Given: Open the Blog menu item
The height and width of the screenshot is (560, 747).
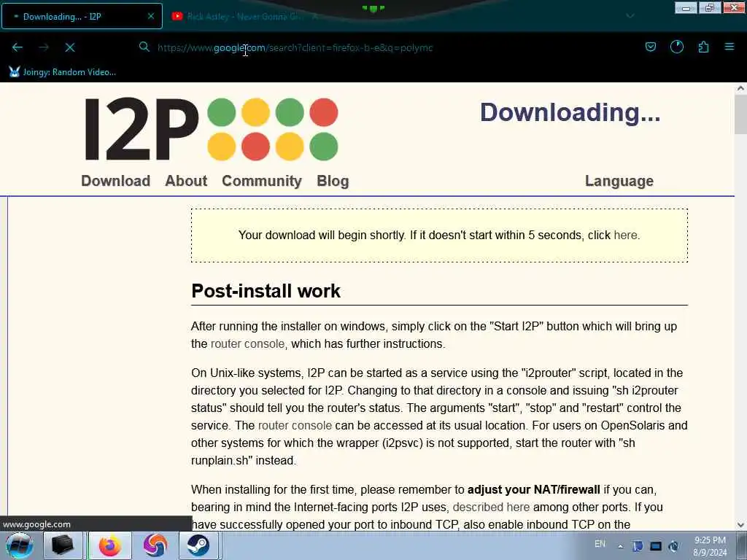Looking at the screenshot, I should point(333,181).
